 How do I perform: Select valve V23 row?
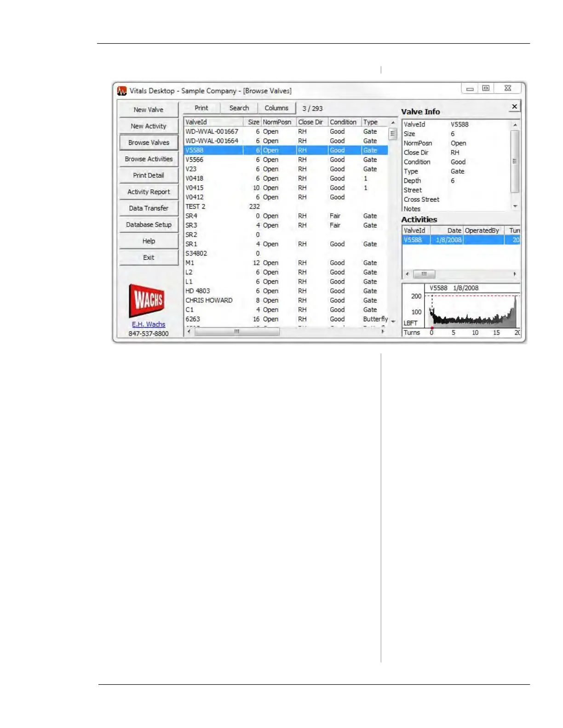tap(286, 169)
